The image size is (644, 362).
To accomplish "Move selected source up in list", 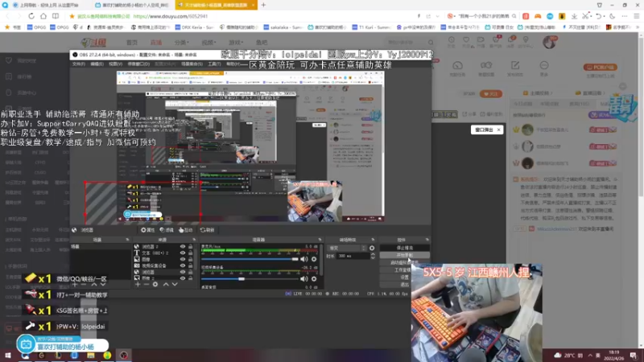I will pos(166,284).
